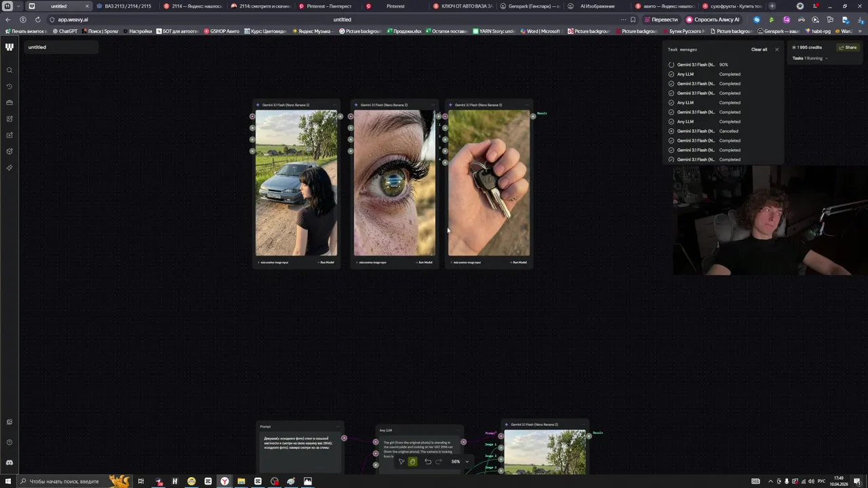Go back in browser
This screenshot has width=868, height=488.
point(8,20)
